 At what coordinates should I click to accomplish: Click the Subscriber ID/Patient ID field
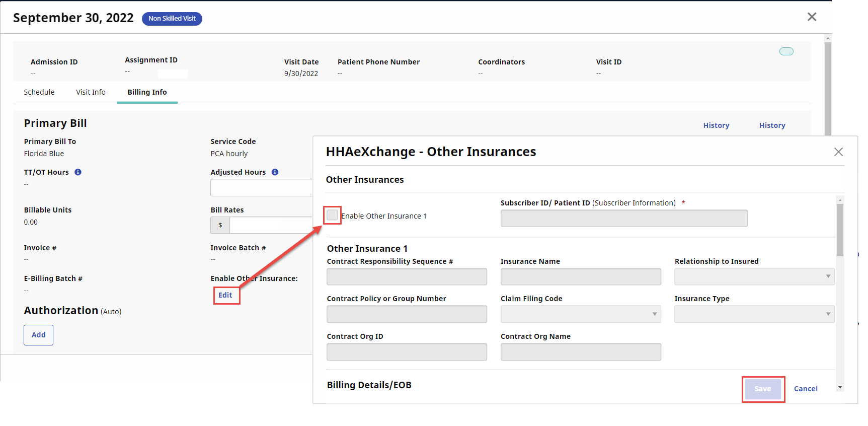tap(624, 218)
